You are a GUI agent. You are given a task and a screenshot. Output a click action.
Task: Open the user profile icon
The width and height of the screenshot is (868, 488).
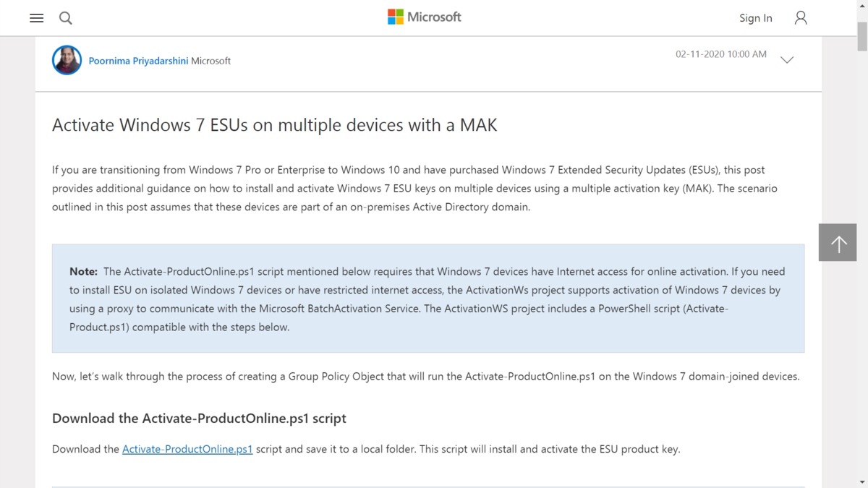coord(801,17)
